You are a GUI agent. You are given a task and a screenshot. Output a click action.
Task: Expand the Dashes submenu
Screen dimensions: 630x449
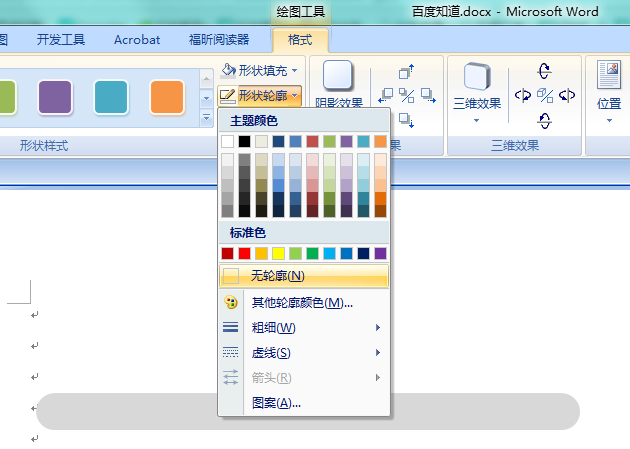(304, 353)
